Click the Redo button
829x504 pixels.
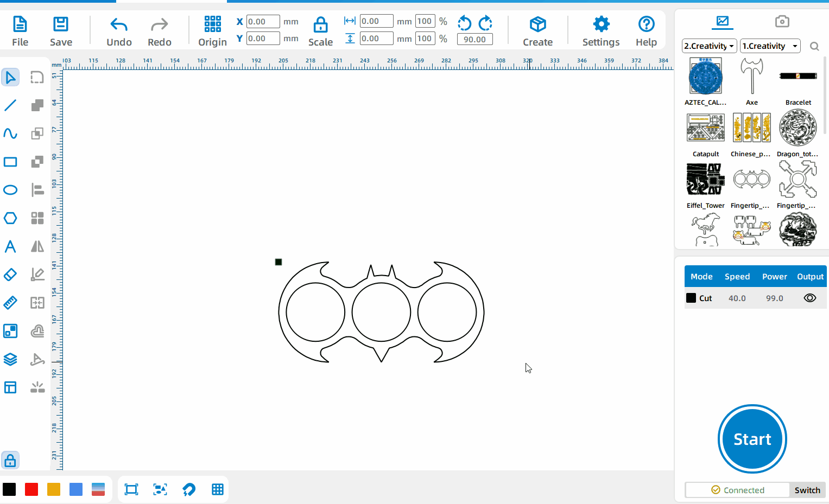coord(159,32)
